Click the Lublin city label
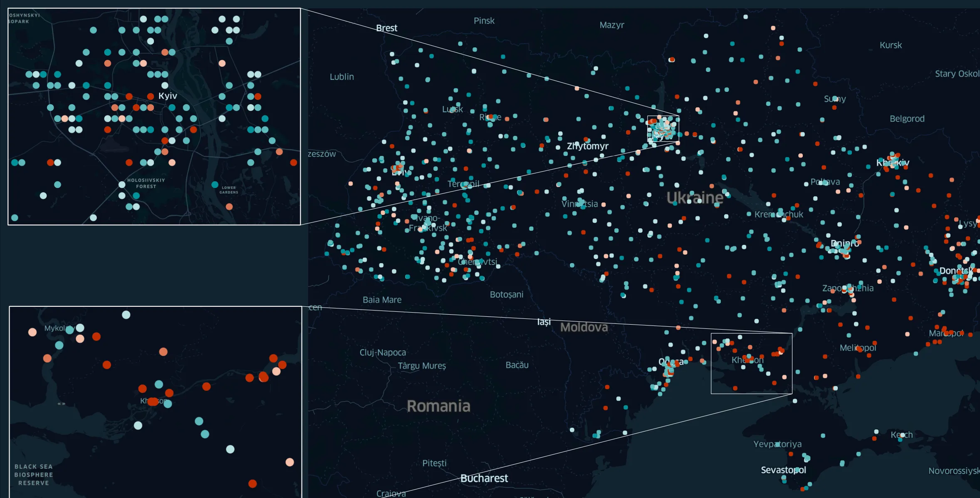 point(342,76)
